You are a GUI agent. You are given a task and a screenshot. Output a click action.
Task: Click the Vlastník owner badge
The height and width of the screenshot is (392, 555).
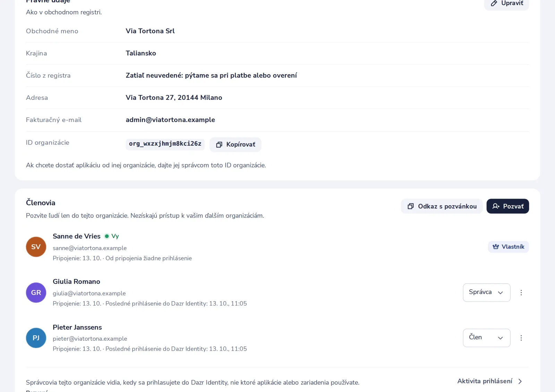508,247
